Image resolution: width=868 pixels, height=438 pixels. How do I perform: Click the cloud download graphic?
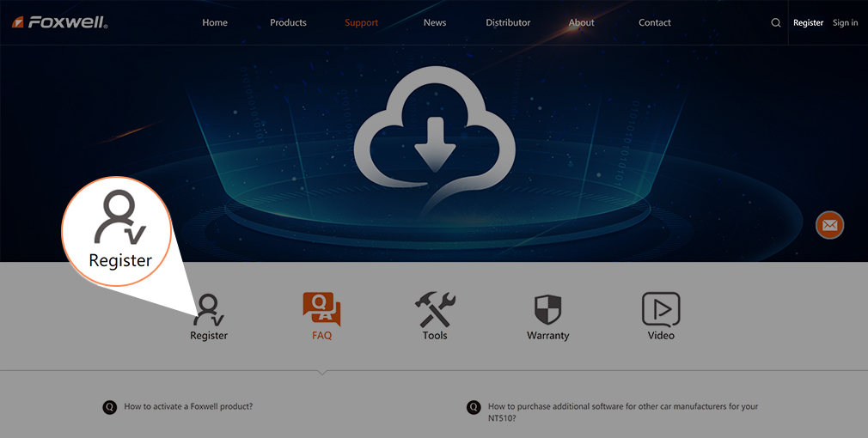point(433,139)
